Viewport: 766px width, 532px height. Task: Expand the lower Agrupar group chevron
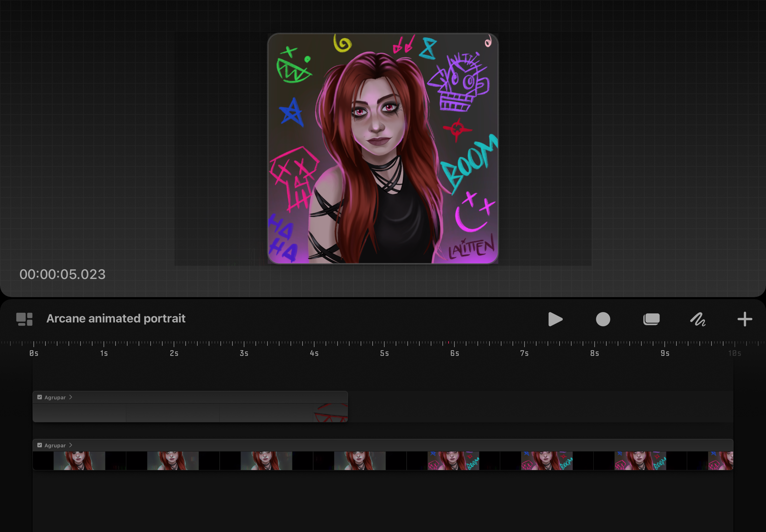tap(71, 445)
